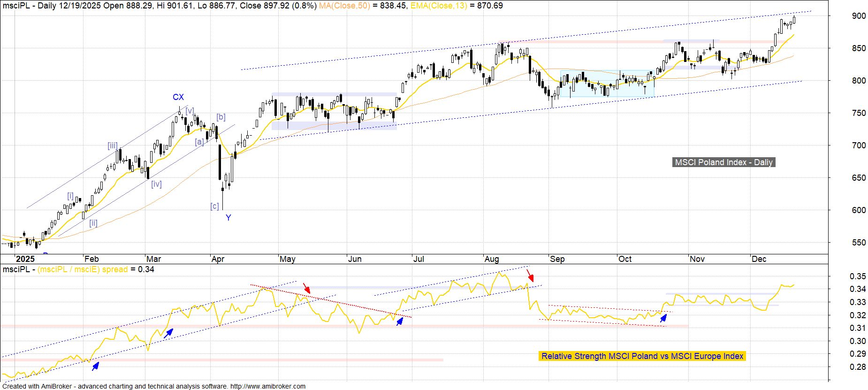This screenshot has width=868, height=390.
Task: Click the 900 level on the price axis
Action: (859, 16)
